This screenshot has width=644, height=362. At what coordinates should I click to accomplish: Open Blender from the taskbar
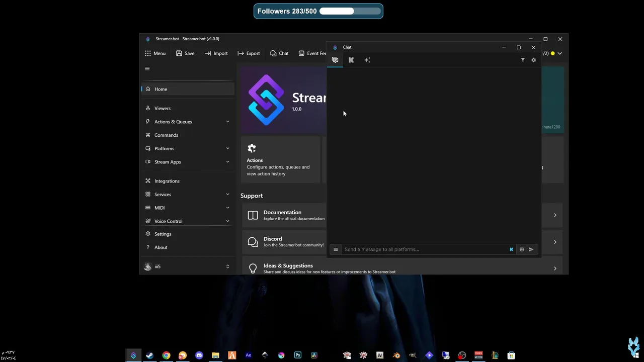(x=396, y=355)
